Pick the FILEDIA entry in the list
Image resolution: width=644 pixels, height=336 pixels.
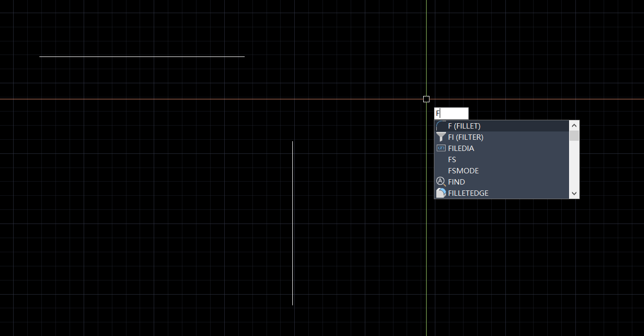click(461, 149)
